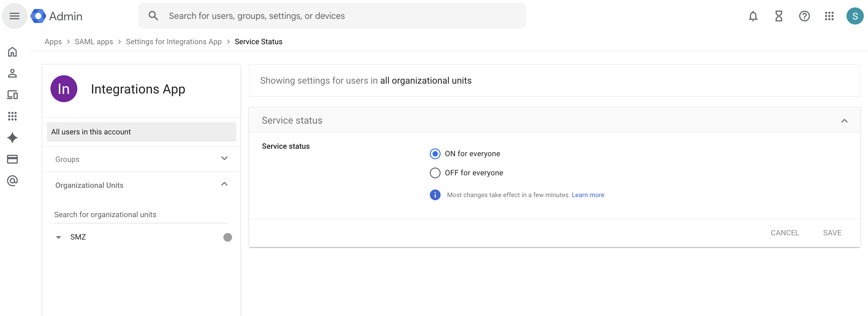Select All users in this account

(x=141, y=132)
